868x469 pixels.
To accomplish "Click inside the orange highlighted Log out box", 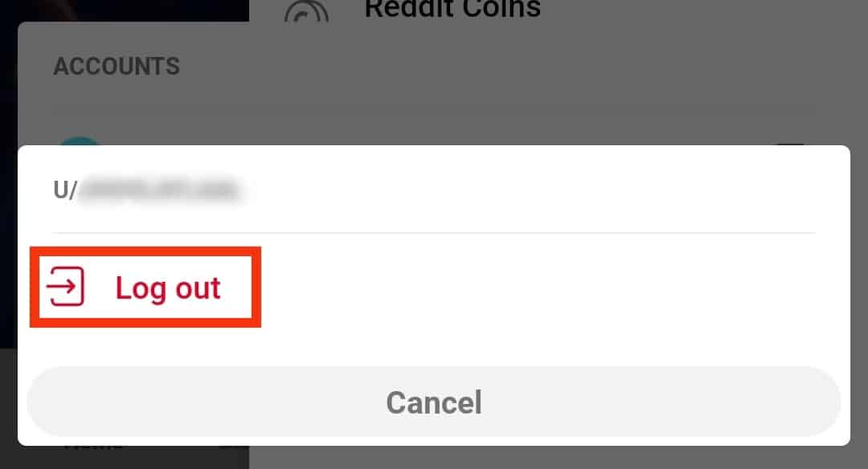I will pos(145,287).
